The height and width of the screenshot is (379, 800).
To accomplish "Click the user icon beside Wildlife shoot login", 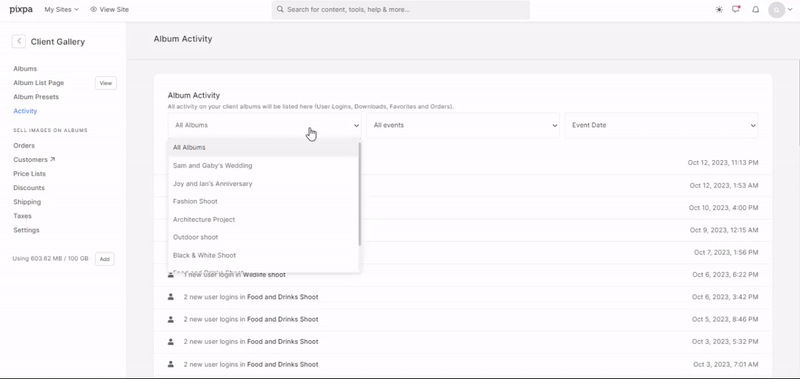I will pos(171,274).
